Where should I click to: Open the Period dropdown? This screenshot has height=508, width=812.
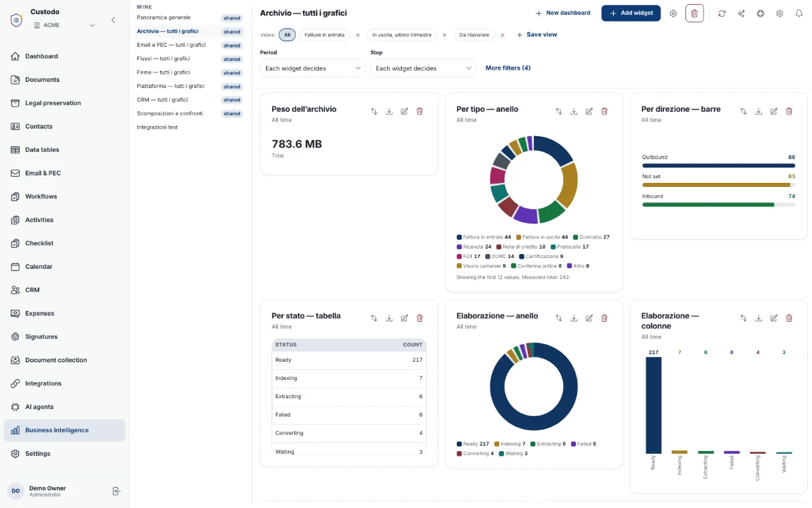point(313,68)
